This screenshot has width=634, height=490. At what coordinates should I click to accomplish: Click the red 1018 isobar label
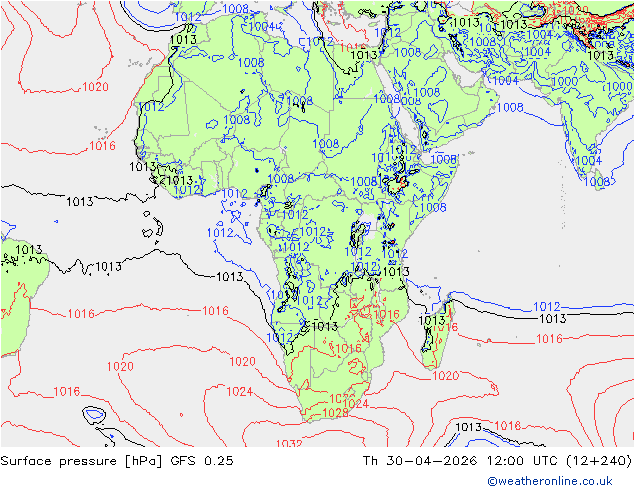tap(508, 425)
